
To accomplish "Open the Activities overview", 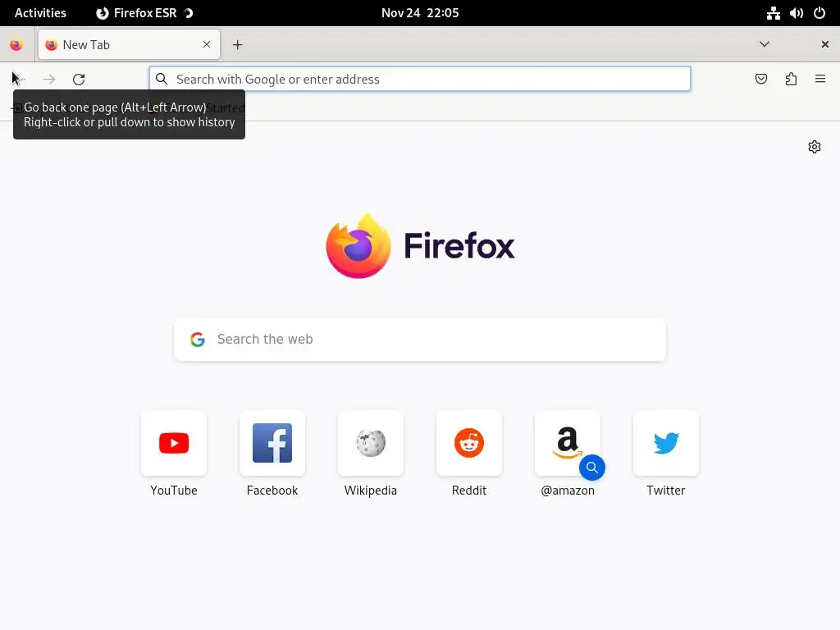I will [40, 13].
